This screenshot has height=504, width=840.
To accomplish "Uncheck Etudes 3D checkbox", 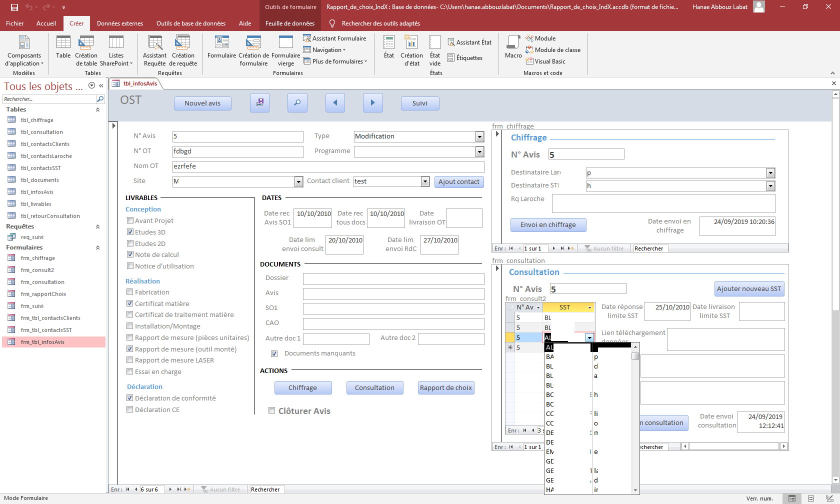I will (x=130, y=232).
